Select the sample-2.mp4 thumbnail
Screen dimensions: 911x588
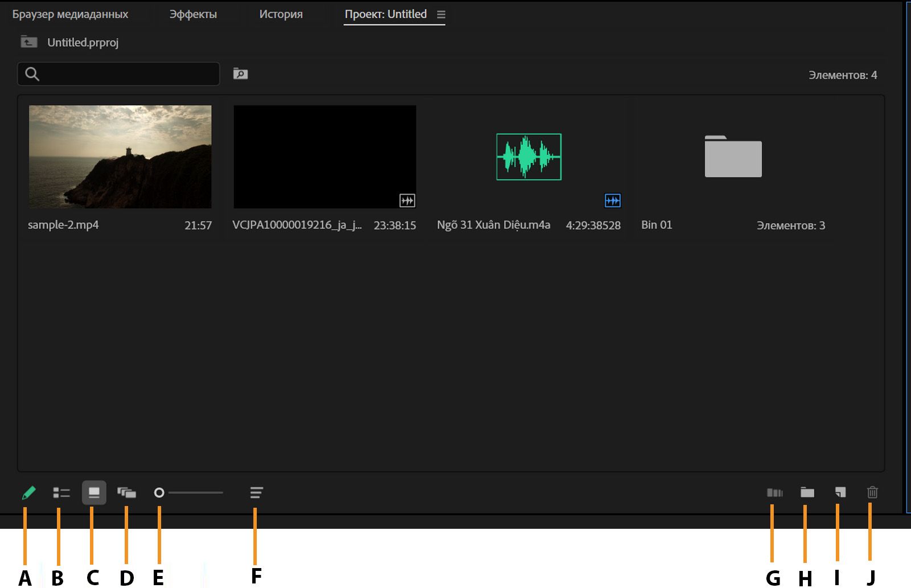tap(120, 157)
